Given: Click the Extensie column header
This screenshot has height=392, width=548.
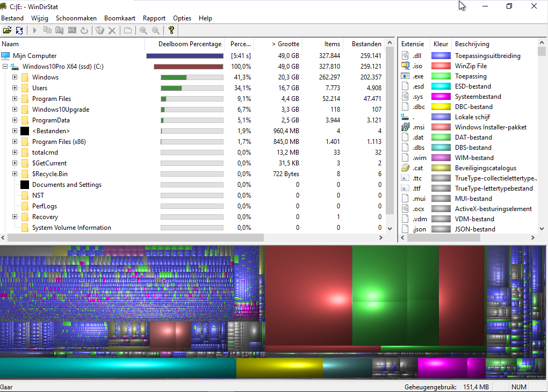Looking at the screenshot, I should pyautogui.click(x=413, y=44).
